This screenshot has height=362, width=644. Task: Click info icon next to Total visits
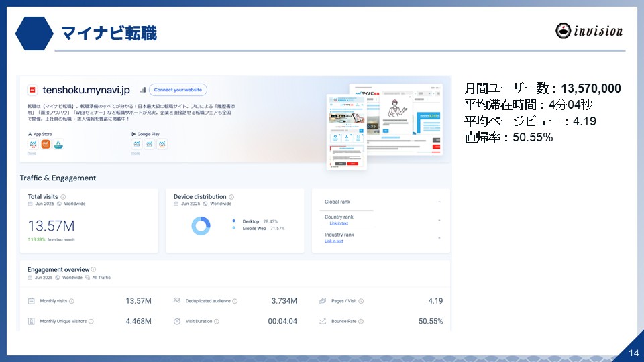coord(63,197)
